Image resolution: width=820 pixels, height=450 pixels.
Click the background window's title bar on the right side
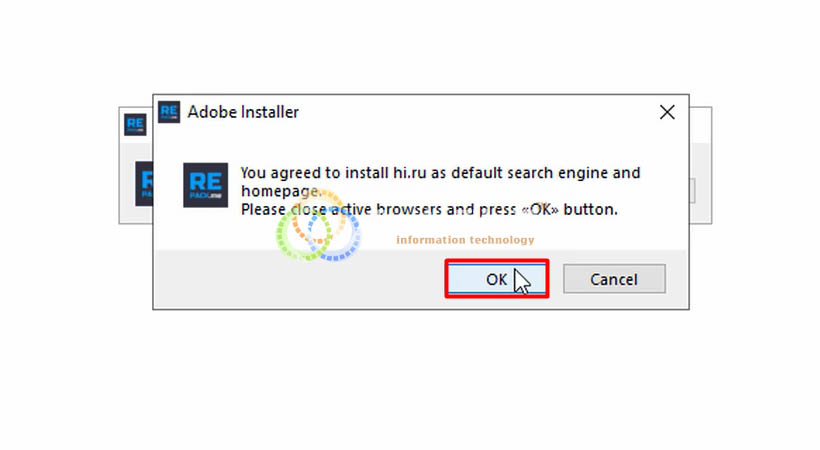pos(700,125)
